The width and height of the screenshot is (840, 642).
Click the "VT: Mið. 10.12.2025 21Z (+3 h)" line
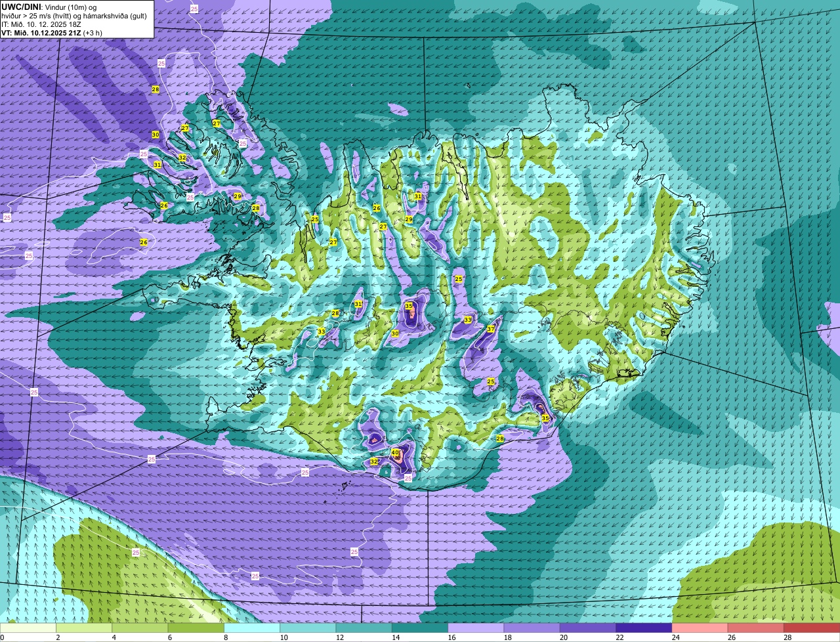[51, 32]
